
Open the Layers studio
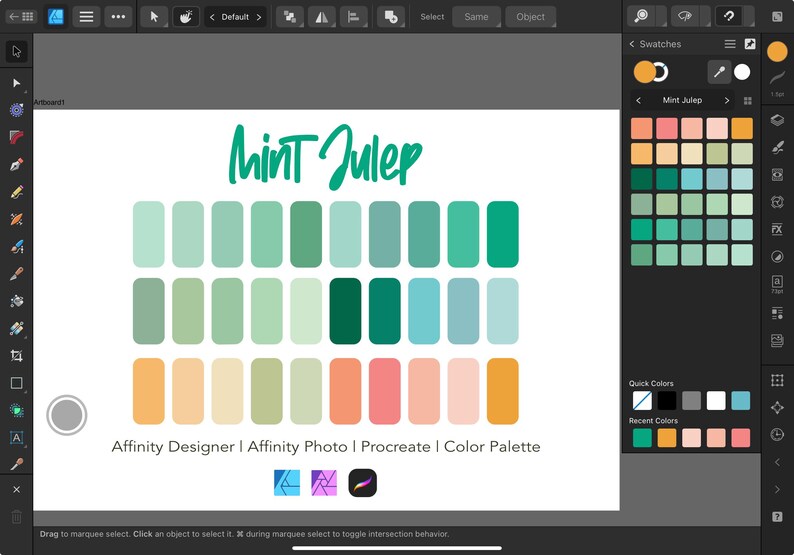(x=777, y=120)
